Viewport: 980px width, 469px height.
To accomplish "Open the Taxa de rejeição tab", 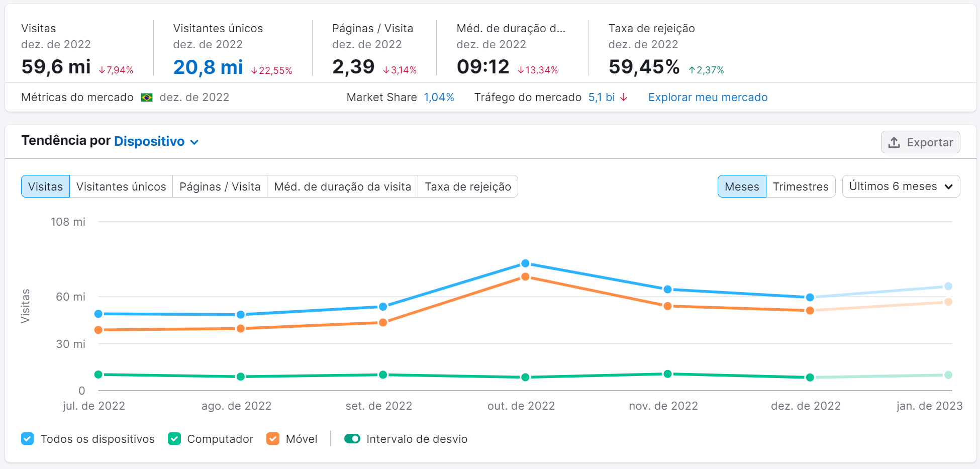I will 468,186.
